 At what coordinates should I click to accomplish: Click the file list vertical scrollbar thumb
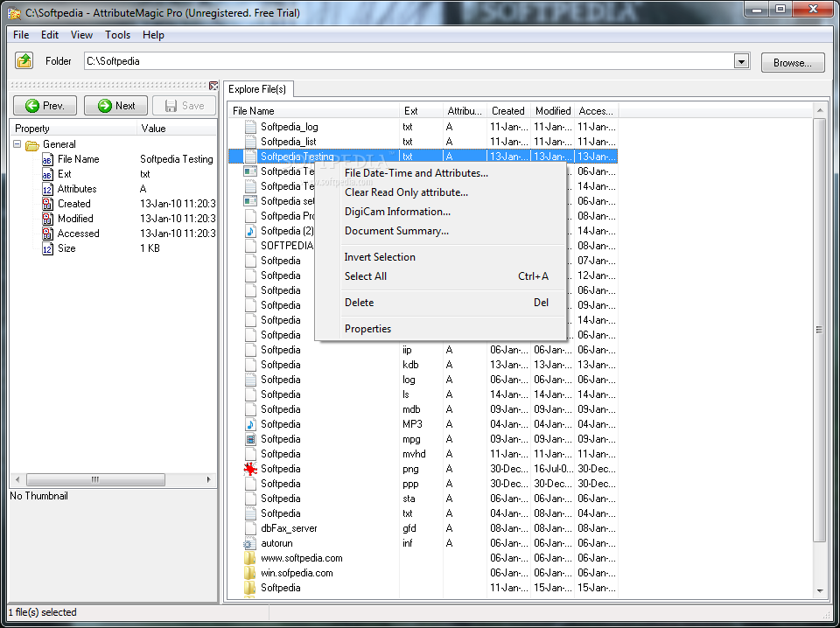tap(820, 330)
